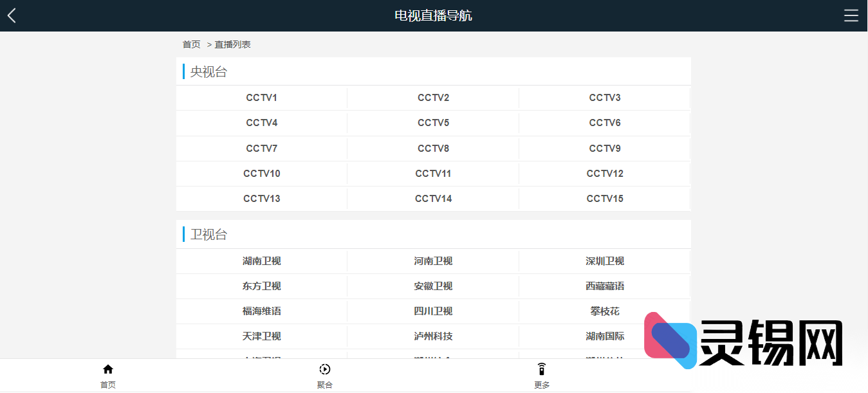Open 聚合 via its play icon
The width and height of the screenshot is (868, 393).
tap(325, 368)
